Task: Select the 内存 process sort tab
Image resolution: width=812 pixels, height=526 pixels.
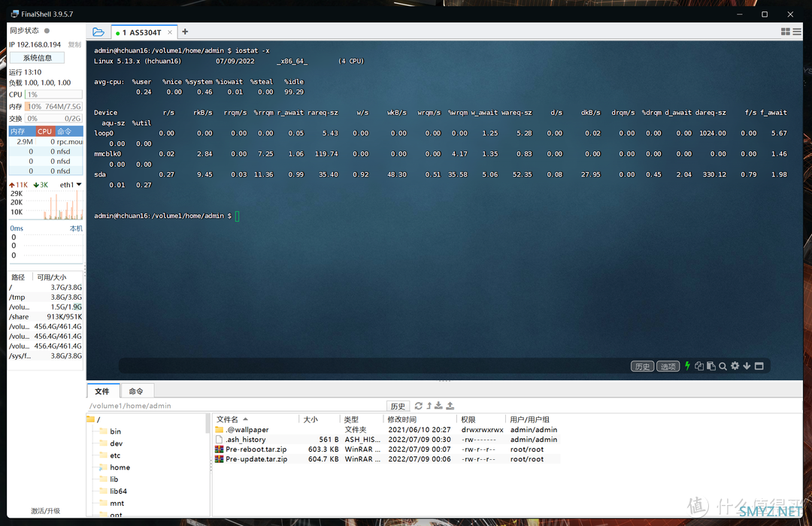Action: [22, 131]
